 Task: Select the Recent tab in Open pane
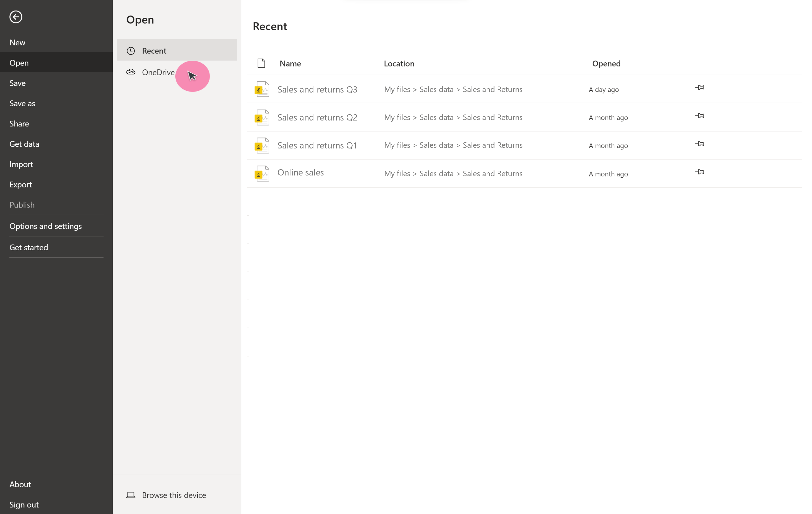tap(155, 50)
